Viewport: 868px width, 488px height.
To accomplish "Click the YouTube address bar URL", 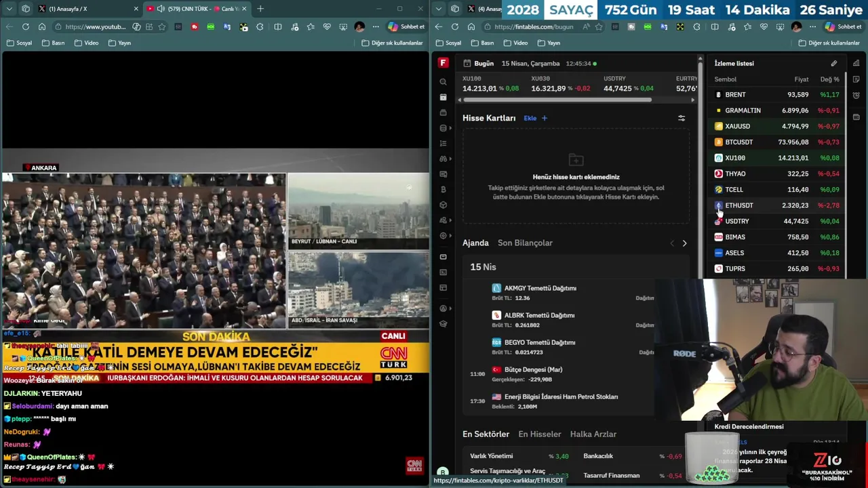I will tap(96, 26).
